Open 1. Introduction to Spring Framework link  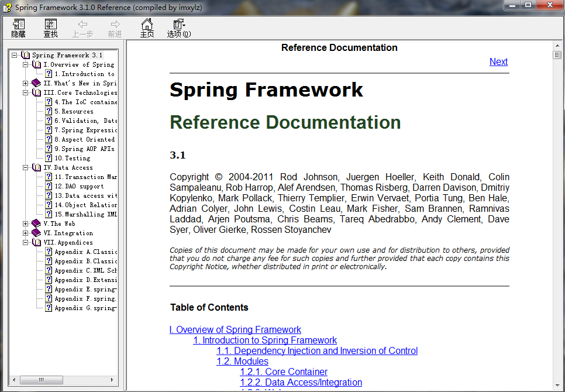pos(265,340)
